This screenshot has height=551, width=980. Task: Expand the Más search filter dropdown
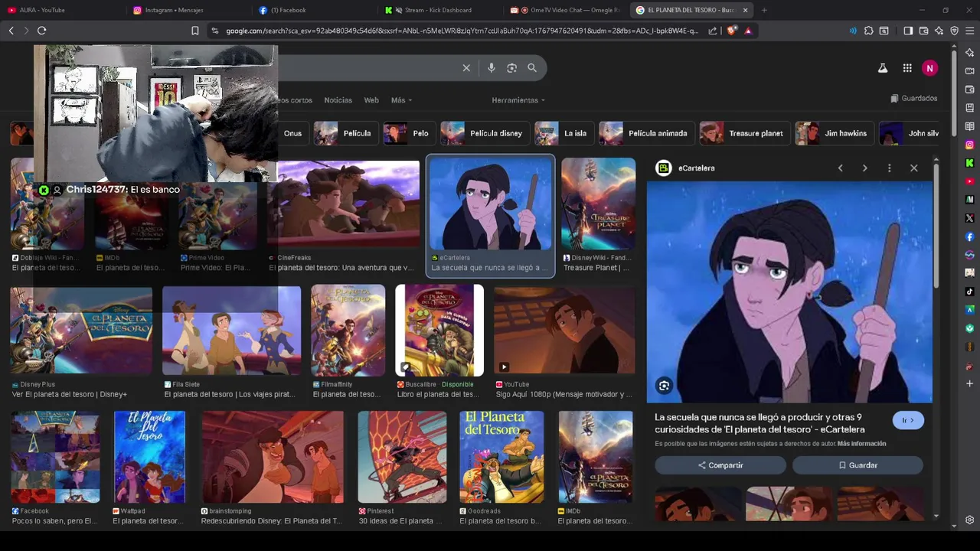pyautogui.click(x=401, y=100)
